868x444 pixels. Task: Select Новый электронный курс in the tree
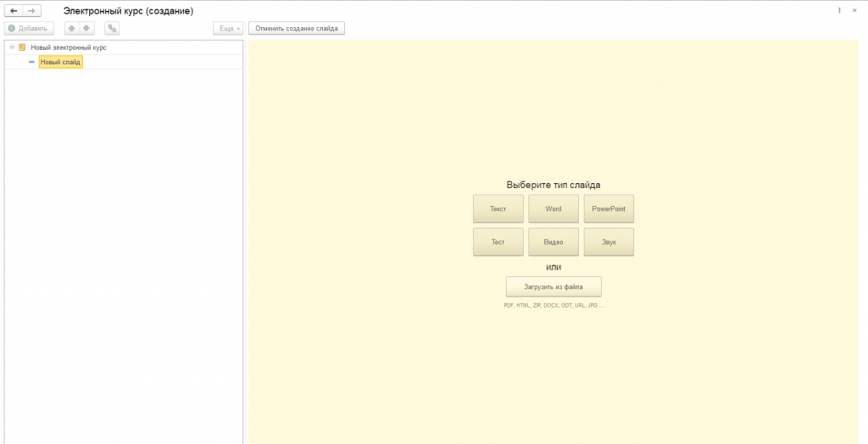coord(69,47)
